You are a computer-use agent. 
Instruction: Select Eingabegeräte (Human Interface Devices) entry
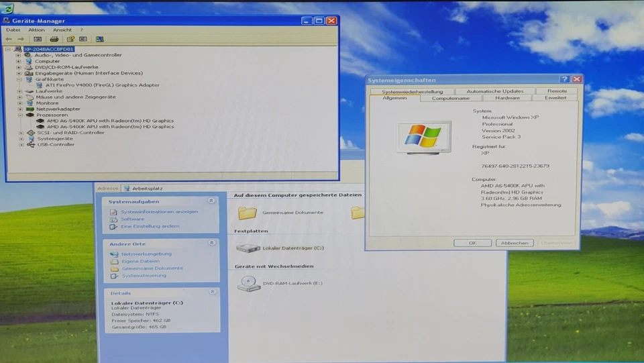[89, 73]
